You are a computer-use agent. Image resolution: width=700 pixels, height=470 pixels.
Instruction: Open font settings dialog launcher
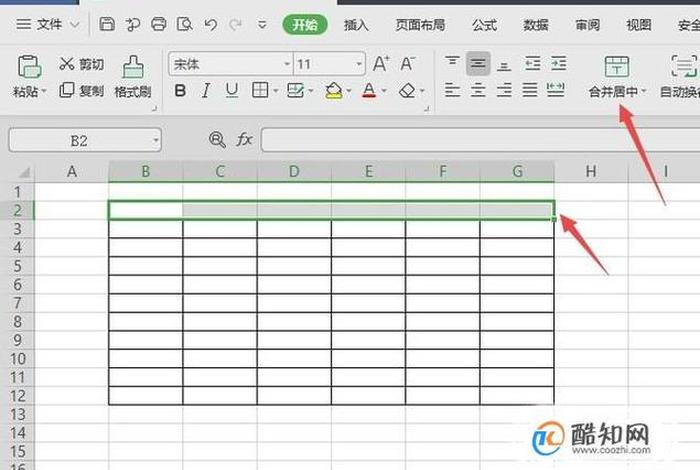(x=426, y=108)
